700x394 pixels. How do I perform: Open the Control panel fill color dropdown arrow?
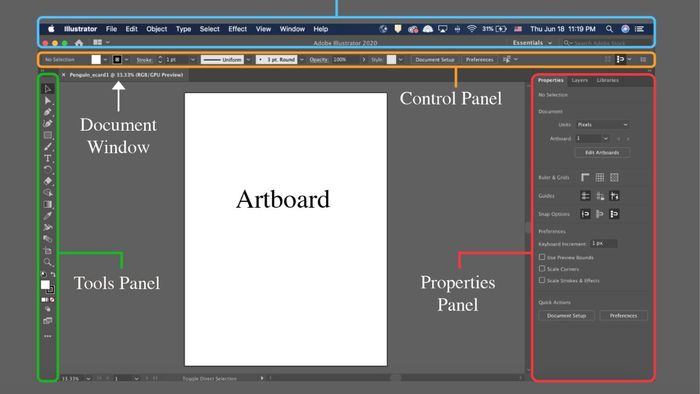[105, 59]
